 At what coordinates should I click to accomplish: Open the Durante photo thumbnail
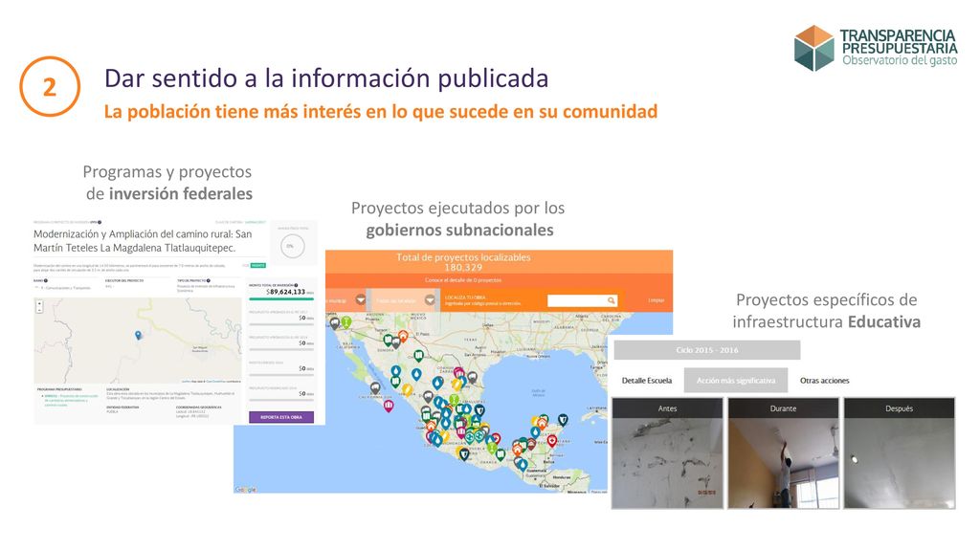[783, 453]
